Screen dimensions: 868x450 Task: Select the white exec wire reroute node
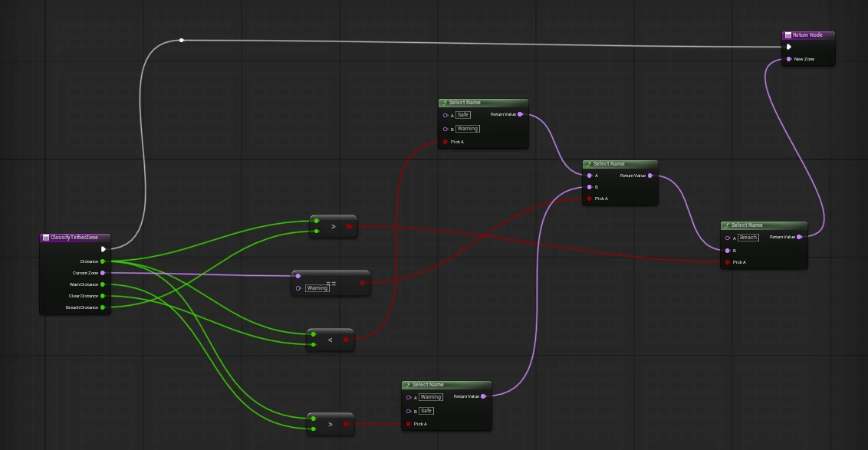[x=182, y=41]
